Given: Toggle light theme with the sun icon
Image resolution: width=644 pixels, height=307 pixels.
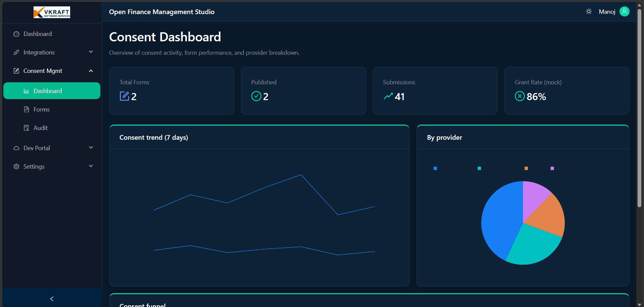Looking at the screenshot, I should [589, 11].
